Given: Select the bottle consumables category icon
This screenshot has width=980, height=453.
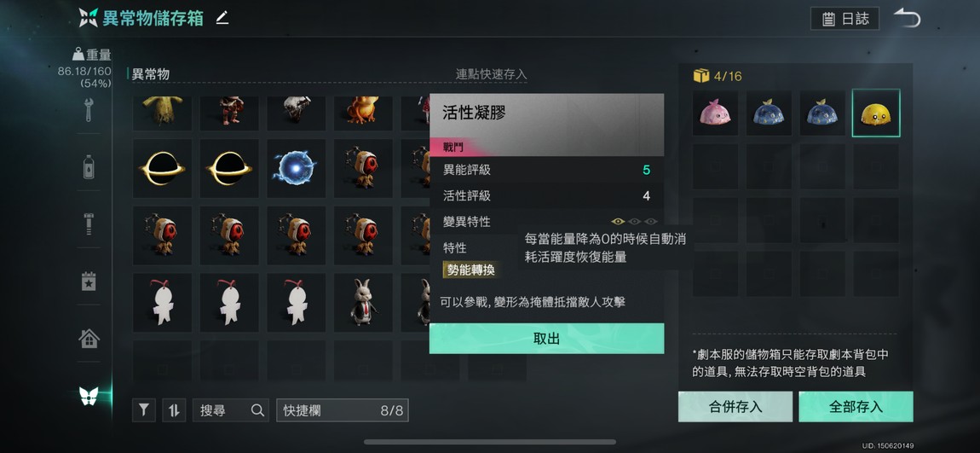Looking at the screenshot, I should pyautogui.click(x=89, y=167).
